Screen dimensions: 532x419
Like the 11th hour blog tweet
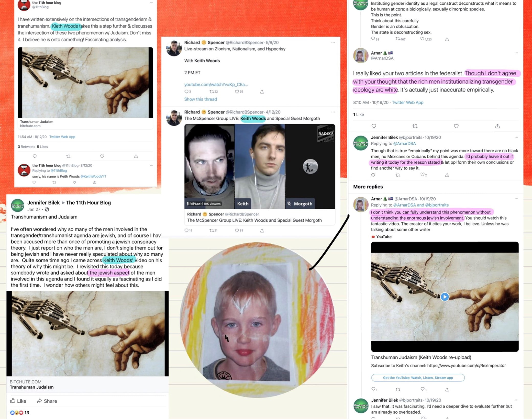(x=102, y=156)
